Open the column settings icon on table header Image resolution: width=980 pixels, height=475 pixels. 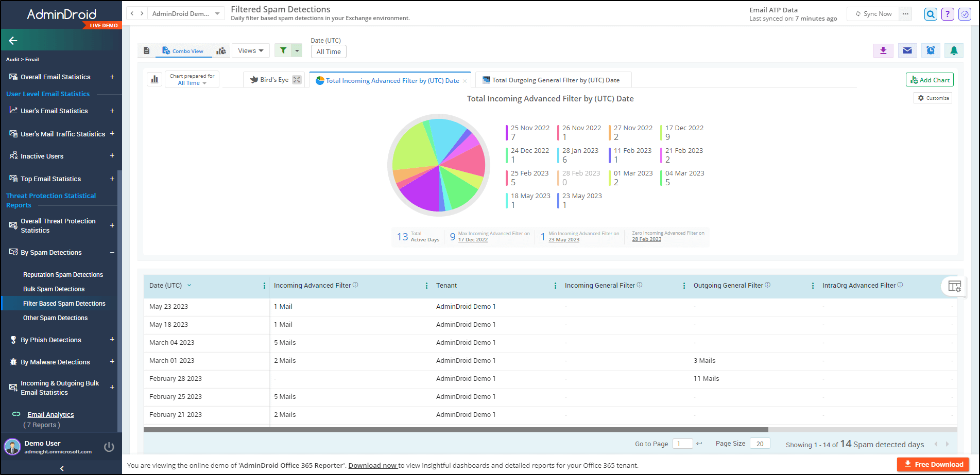(x=954, y=286)
